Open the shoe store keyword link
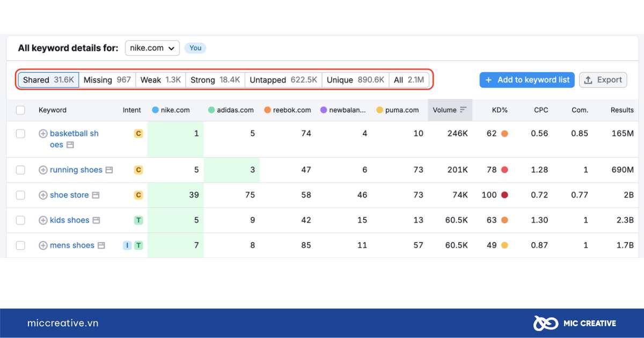Screen dimensions: 644x338 (69, 195)
